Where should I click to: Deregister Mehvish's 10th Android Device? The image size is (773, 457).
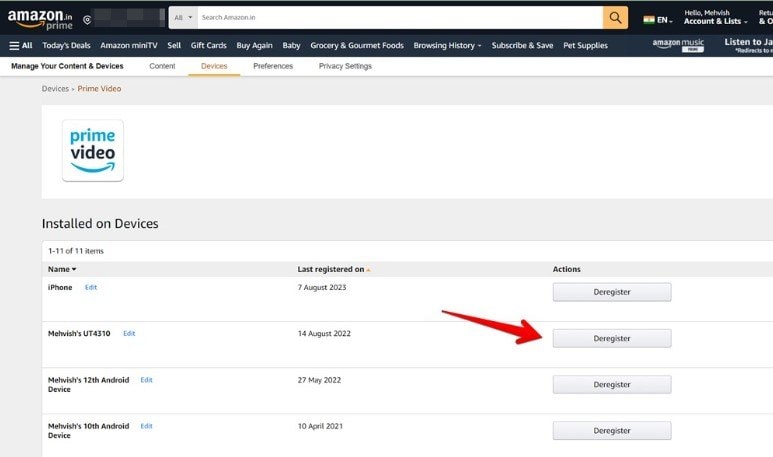(612, 431)
